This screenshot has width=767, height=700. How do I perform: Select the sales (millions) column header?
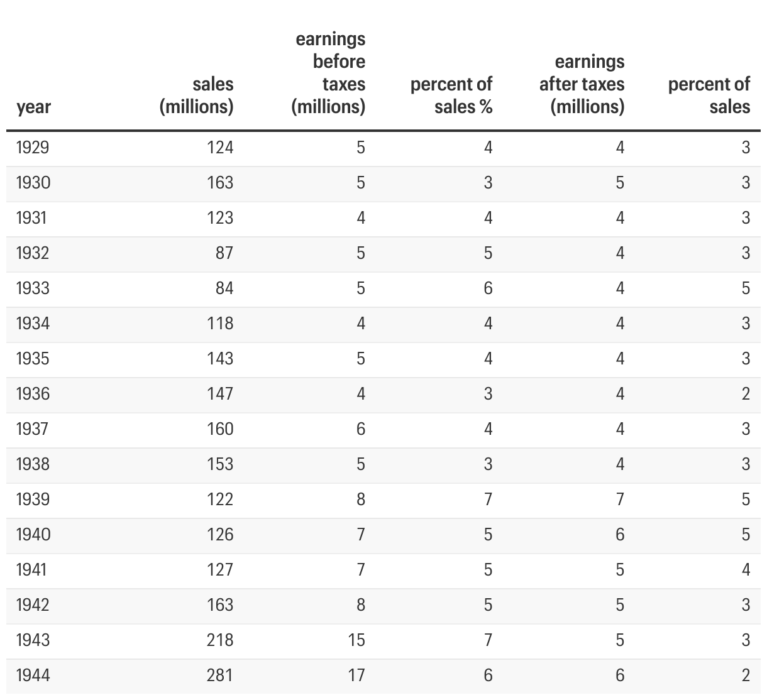coord(197,96)
